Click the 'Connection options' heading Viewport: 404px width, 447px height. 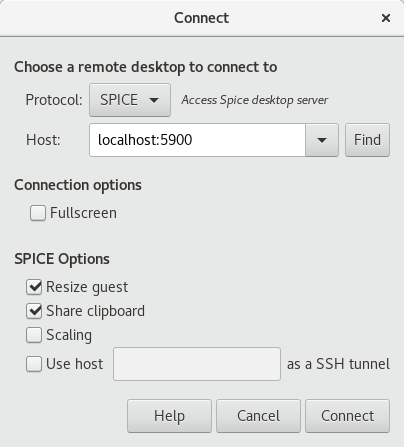[78, 185]
